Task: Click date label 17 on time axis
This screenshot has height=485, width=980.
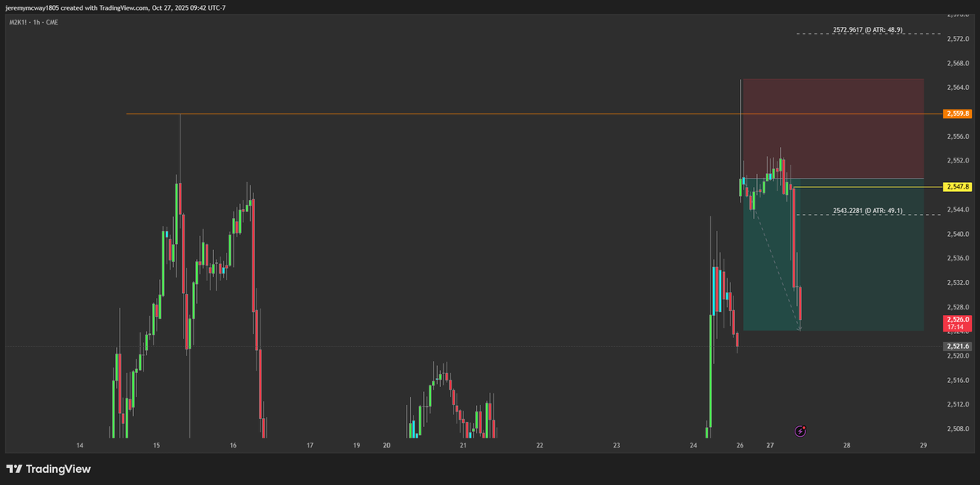Action: coord(310,446)
